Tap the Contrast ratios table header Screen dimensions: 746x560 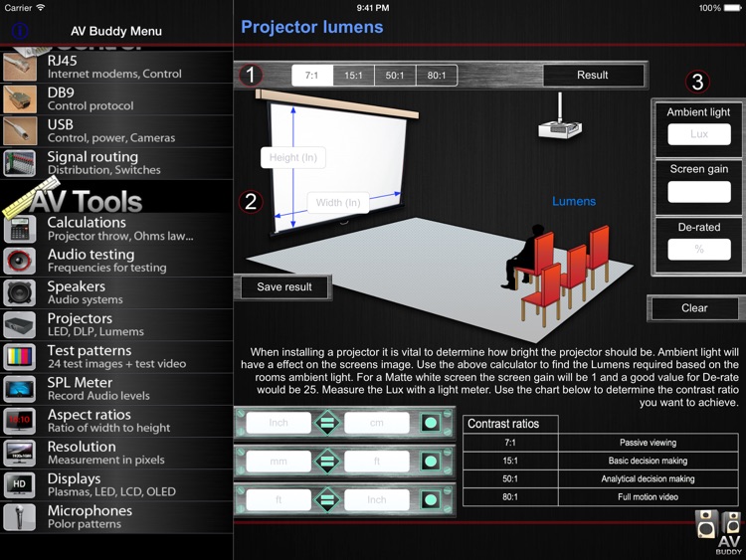tap(510, 424)
